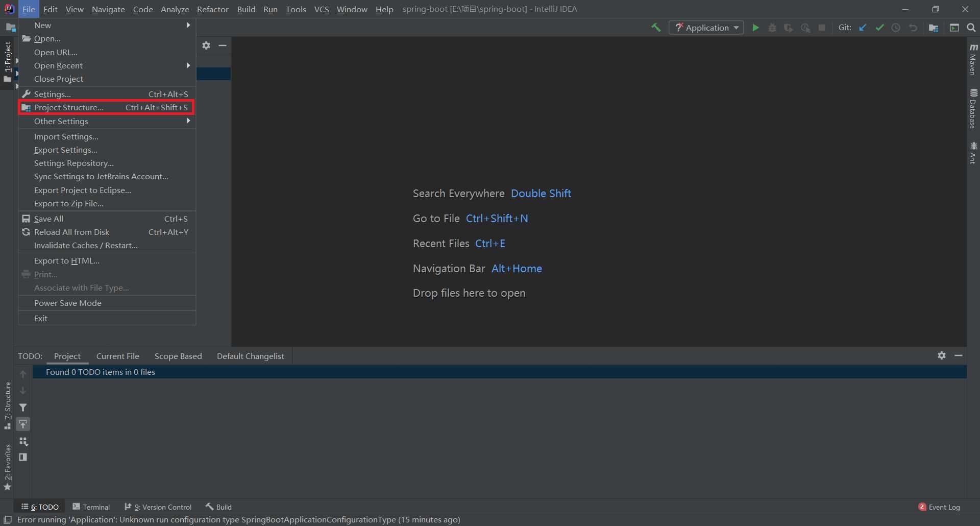
Task: Open TODO panel gear settings
Action: (942, 355)
